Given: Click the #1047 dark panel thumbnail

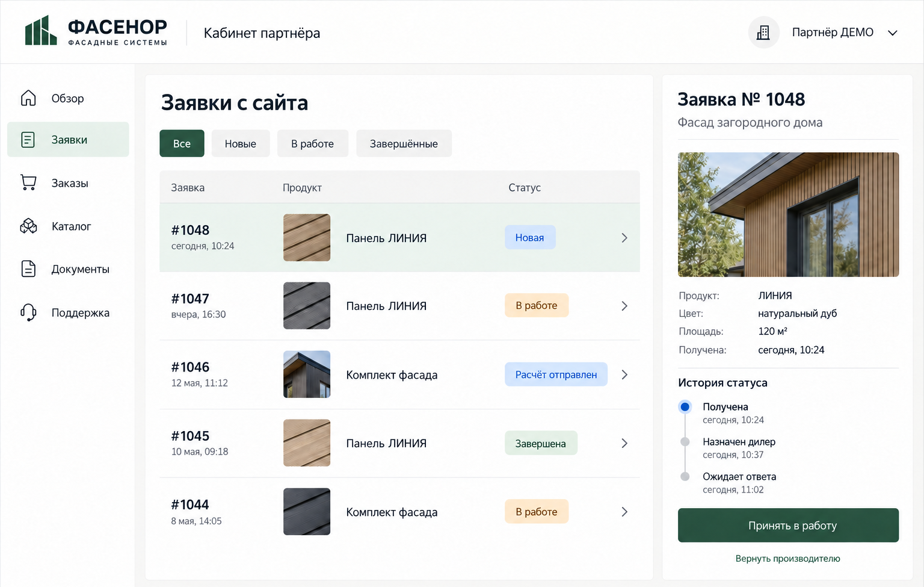Looking at the screenshot, I should click(307, 306).
